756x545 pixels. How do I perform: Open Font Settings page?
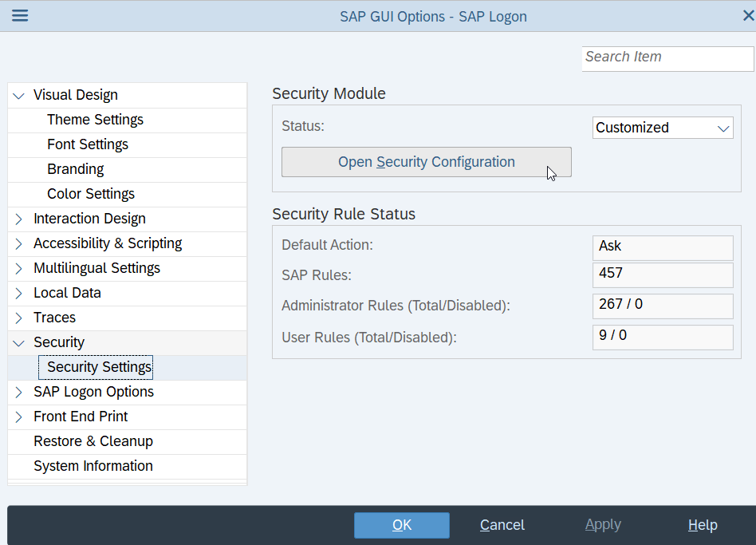pos(88,144)
